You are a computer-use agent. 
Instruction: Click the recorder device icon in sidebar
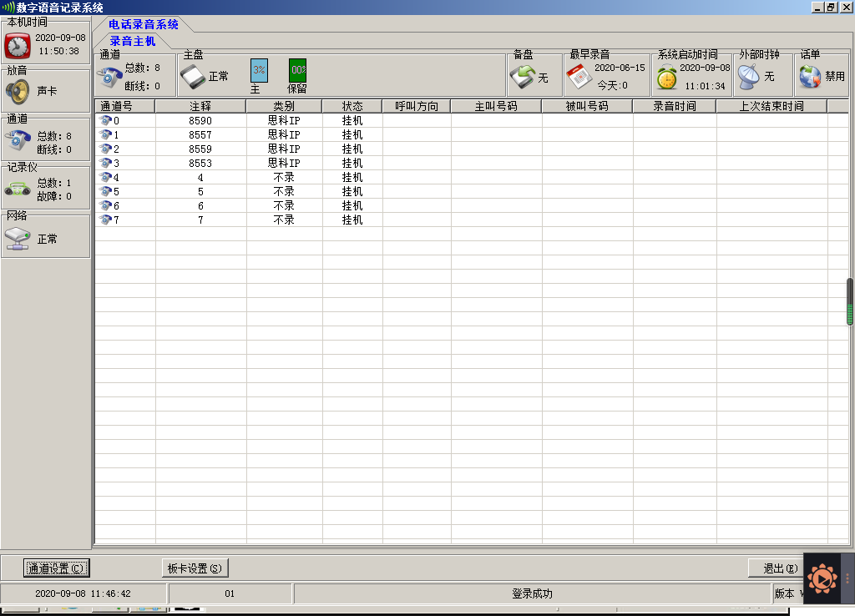pyautogui.click(x=18, y=189)
